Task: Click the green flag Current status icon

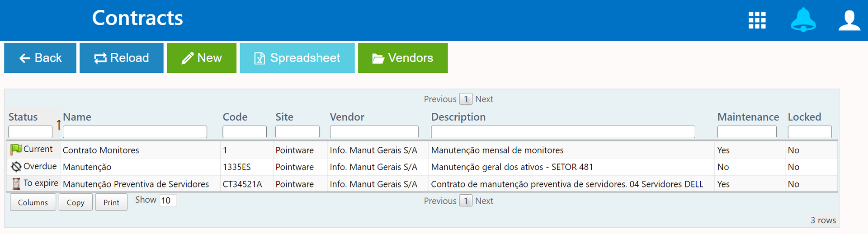Action: 16,150
